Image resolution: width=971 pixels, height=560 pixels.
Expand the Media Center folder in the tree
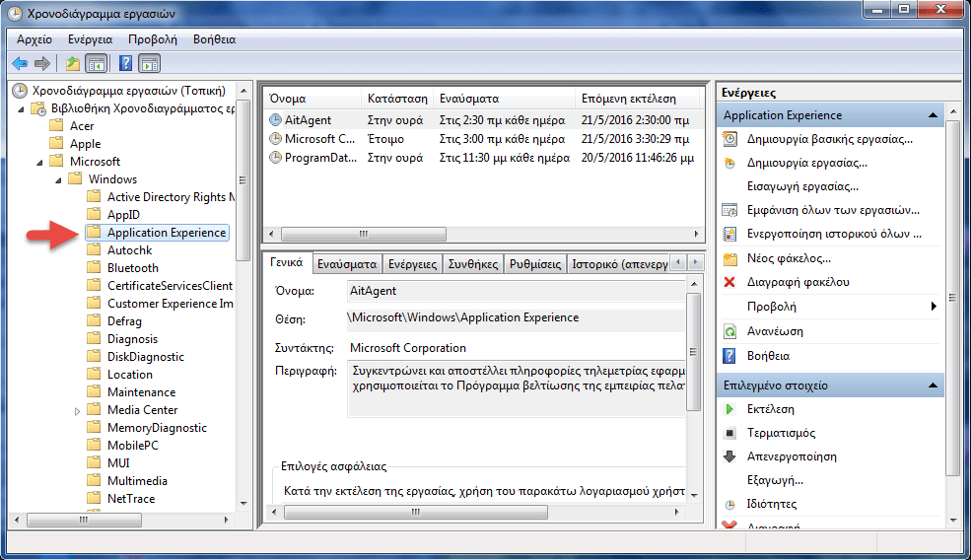pos(78,410)
